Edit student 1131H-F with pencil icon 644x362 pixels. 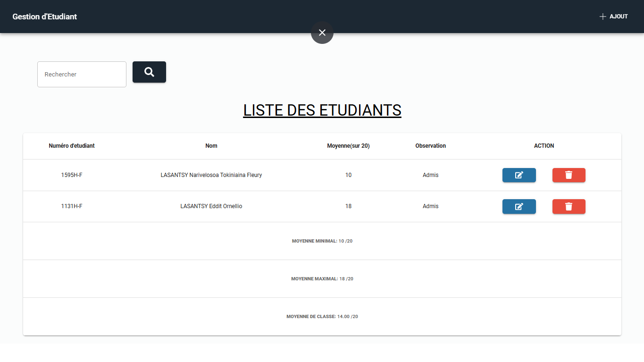pyautogui.click(x=519, y=206)
